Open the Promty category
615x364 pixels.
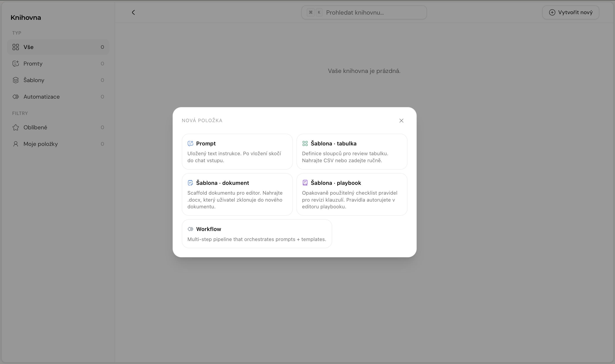pyautogui.click(x=58, y=64)
